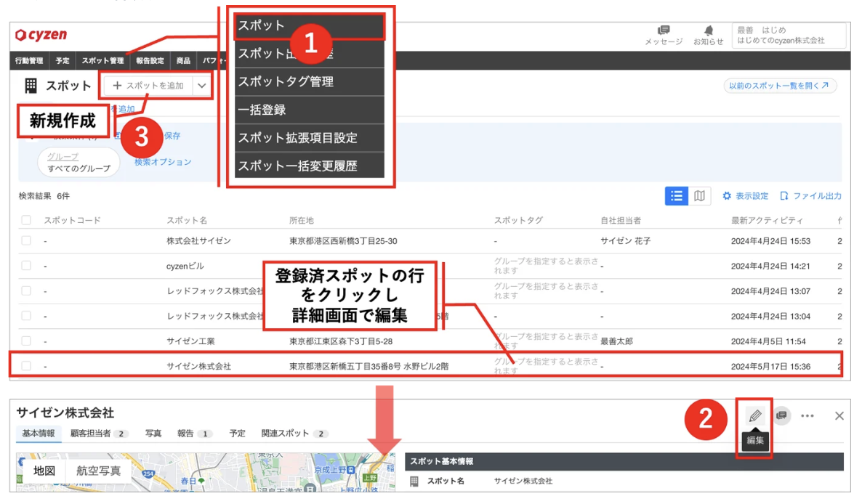Check the 株式会社サイゼン row checkbox
Screen dimensions: 862x504
click(26, 240)
